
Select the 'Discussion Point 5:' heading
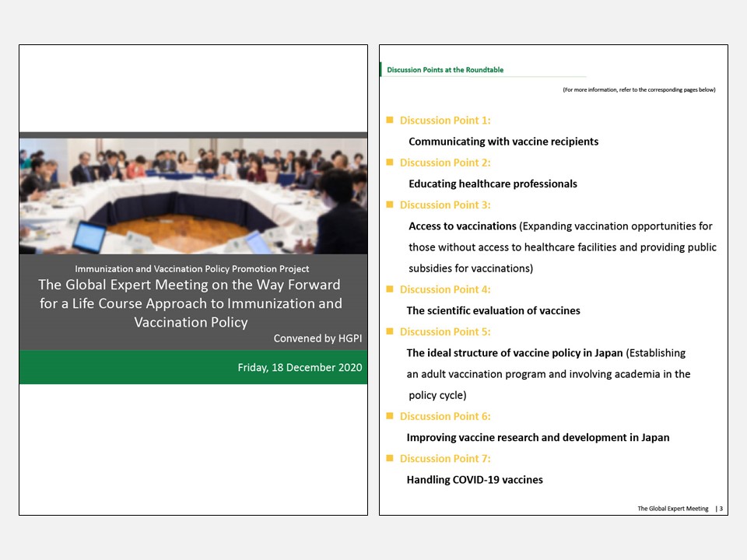click(445, 331)
